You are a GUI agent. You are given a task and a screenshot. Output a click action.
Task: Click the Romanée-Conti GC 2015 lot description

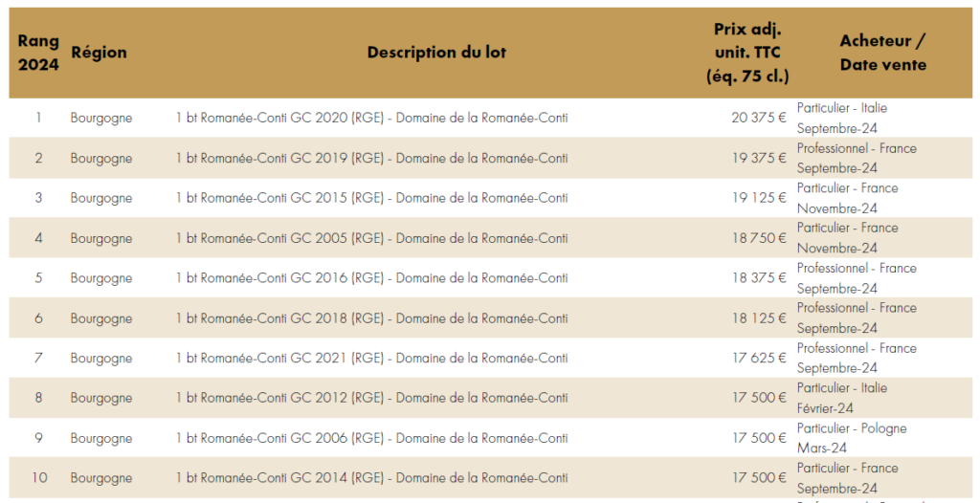click(x=372, y=198)
